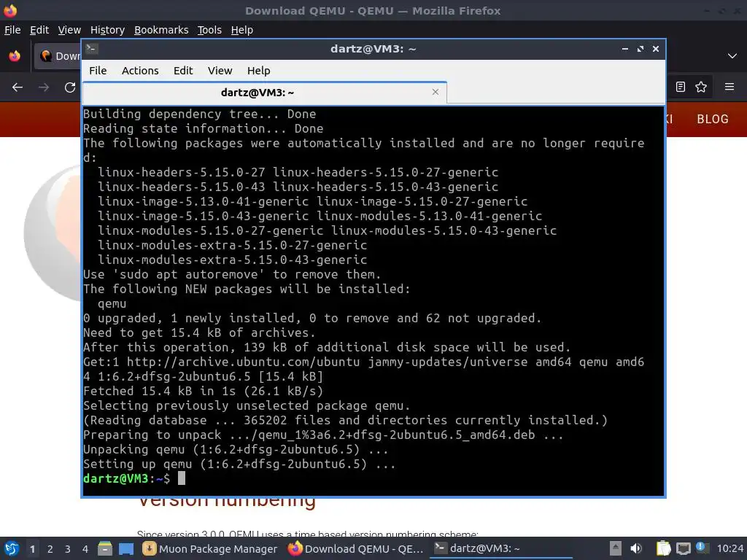The height and width of the screenshot is (560, 747).
Task: Open file manager from taskbar quick launch
Action: point(105,548)
